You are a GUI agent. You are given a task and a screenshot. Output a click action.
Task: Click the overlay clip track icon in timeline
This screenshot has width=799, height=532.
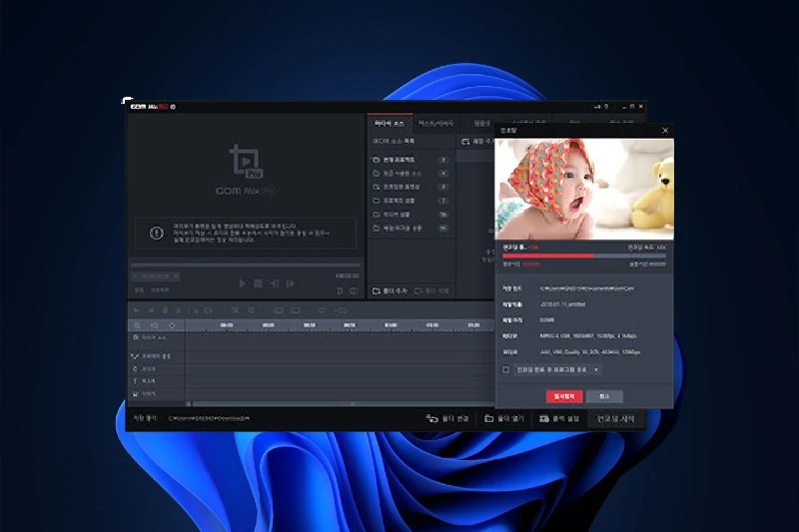tap(135, 355)
